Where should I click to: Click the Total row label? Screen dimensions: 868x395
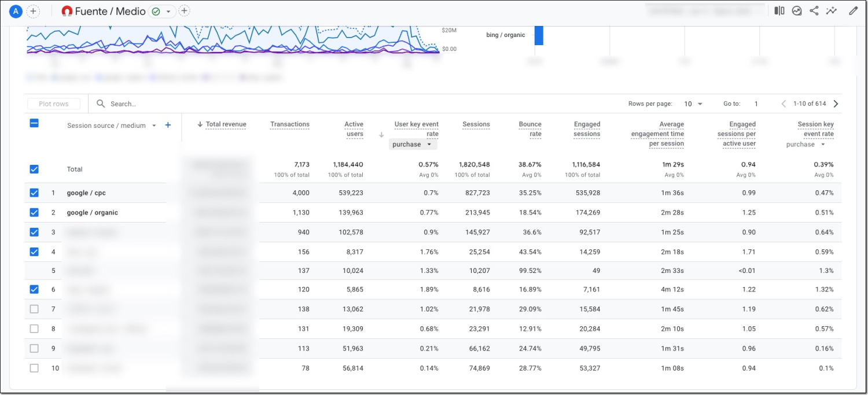tap(75, 169)
